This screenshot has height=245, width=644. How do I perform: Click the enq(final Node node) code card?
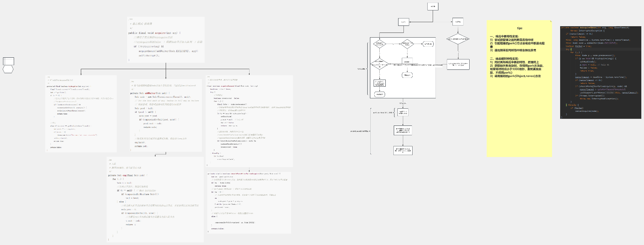(155, 199)
